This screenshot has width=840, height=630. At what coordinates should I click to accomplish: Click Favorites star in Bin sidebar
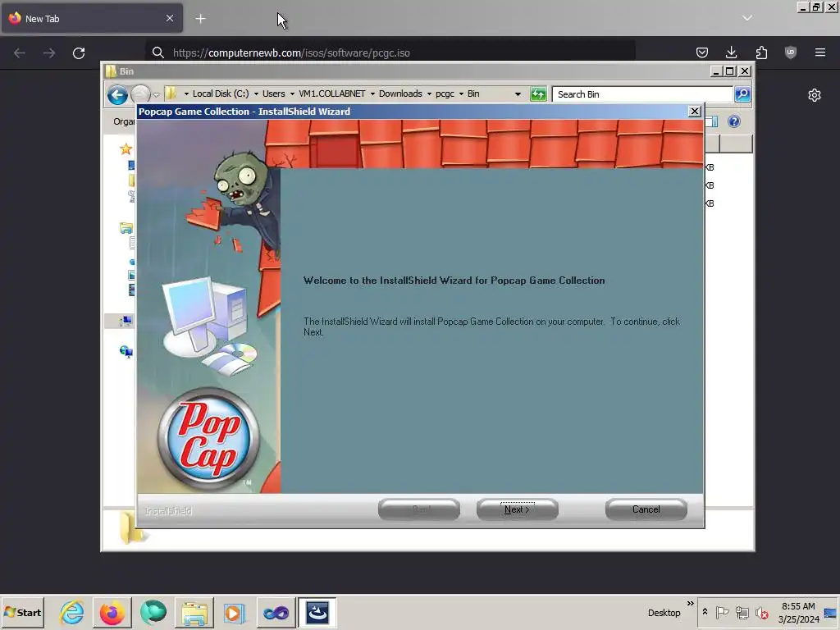pyautogui.click(x=126, y=149)
